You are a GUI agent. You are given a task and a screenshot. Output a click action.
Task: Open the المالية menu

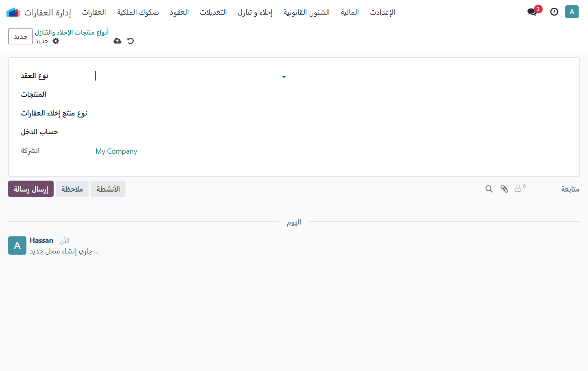point(350,12)
